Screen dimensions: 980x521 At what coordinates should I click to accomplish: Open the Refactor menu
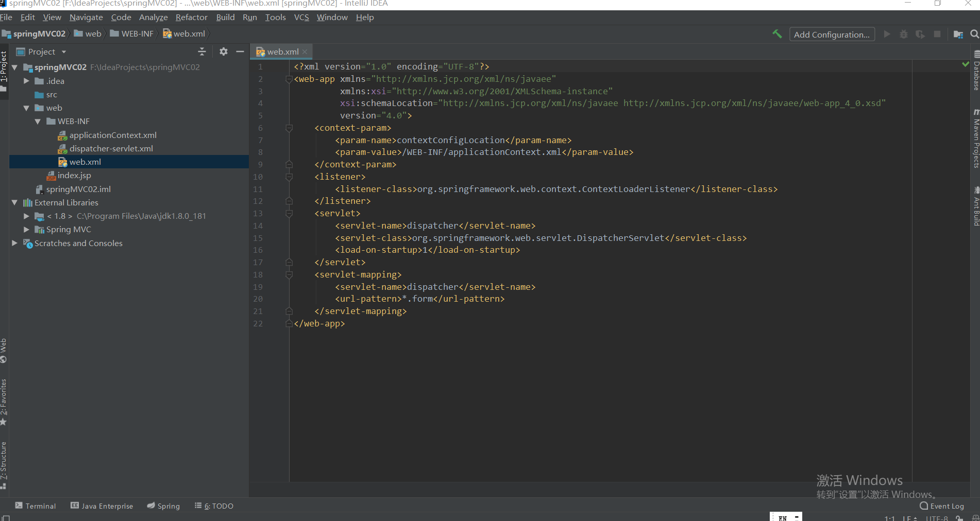191,18
